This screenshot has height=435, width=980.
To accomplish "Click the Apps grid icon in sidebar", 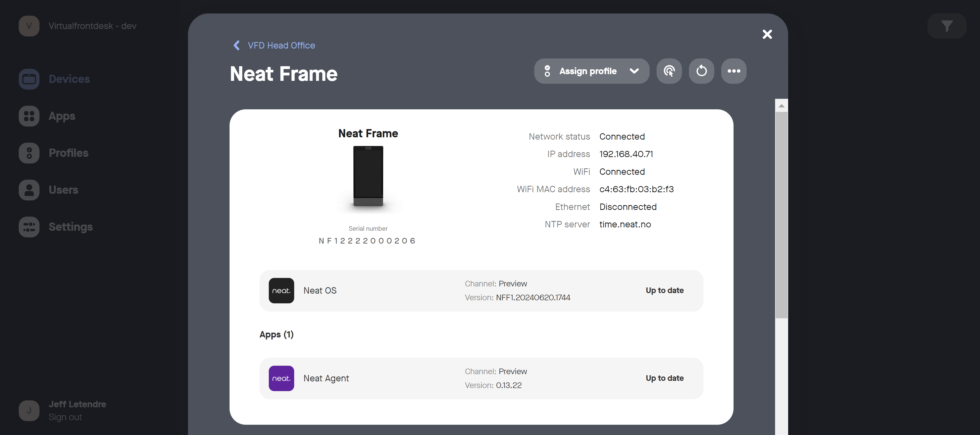I will tap(29, 116).
